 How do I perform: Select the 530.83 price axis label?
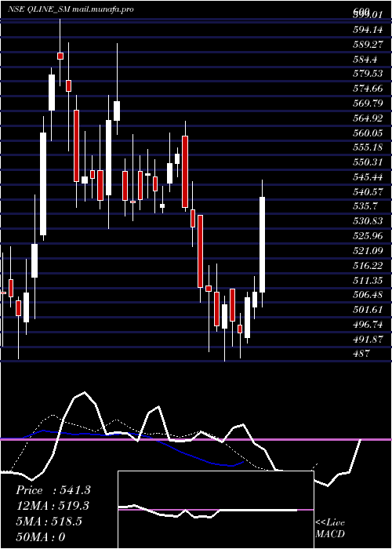[x=368, y=221]
